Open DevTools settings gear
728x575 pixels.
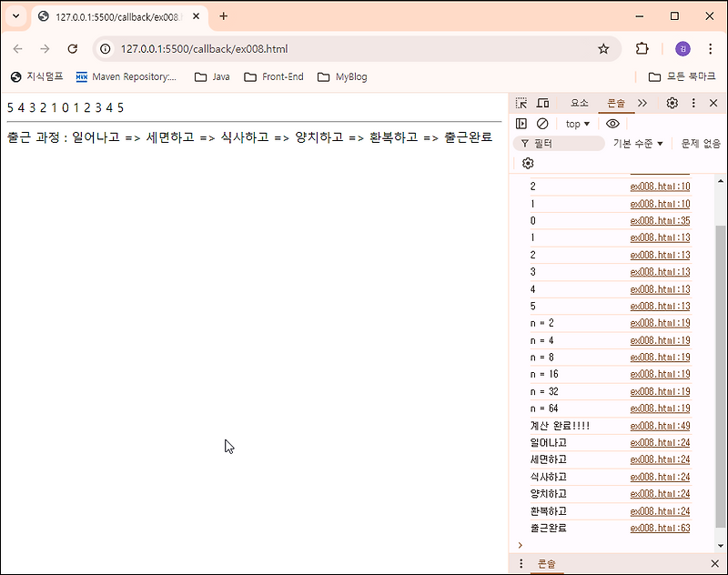pyautogui.click(x=671, y=103)
